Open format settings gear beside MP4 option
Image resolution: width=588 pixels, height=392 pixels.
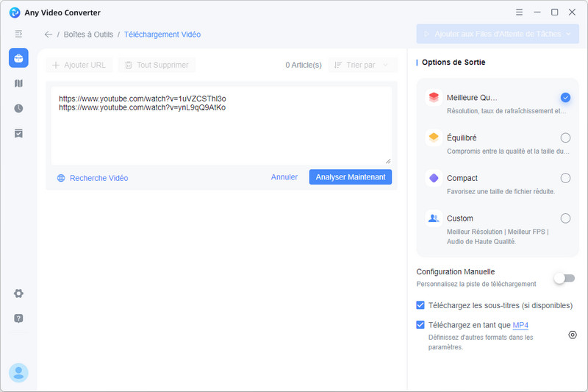[573, 335]
